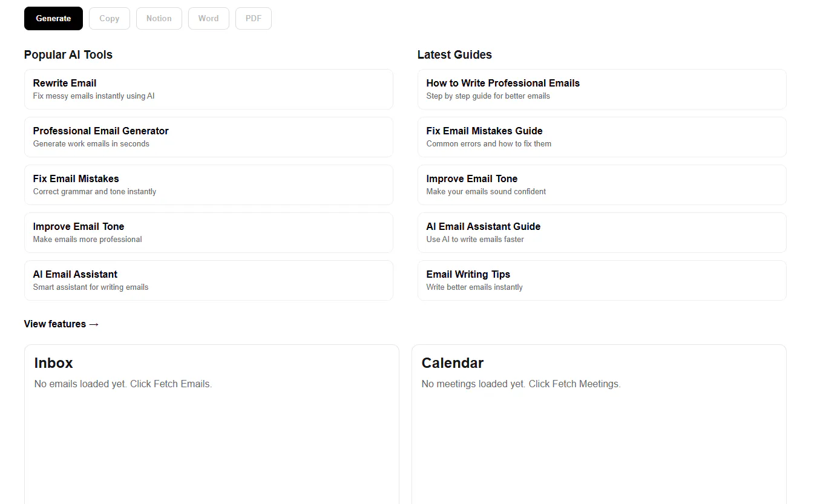Screen dimensions: 823x504
Task: Click 'Smart assistant for writing emails' text
Action: coord(91,287)
